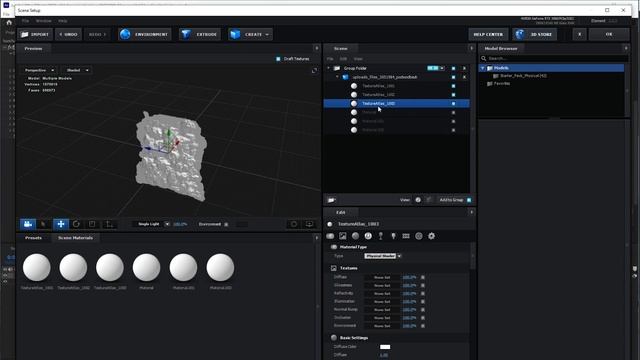Toggle the Normal Bump texture enable checkbox

(423, 310)
